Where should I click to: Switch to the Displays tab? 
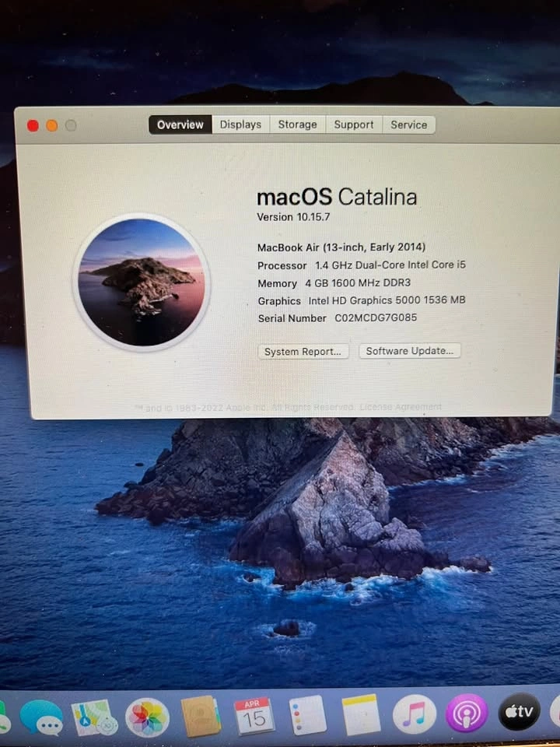point(240,124)
